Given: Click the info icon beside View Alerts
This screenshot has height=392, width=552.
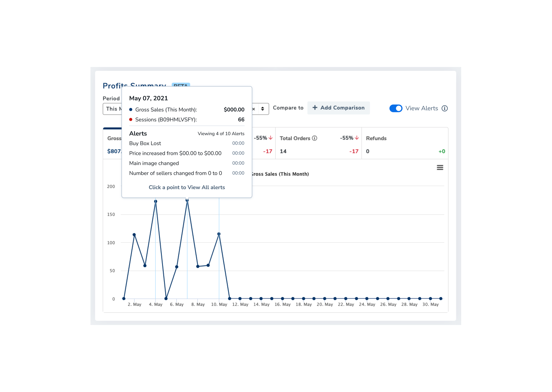Looking at the screenshot, I should 444,108.
